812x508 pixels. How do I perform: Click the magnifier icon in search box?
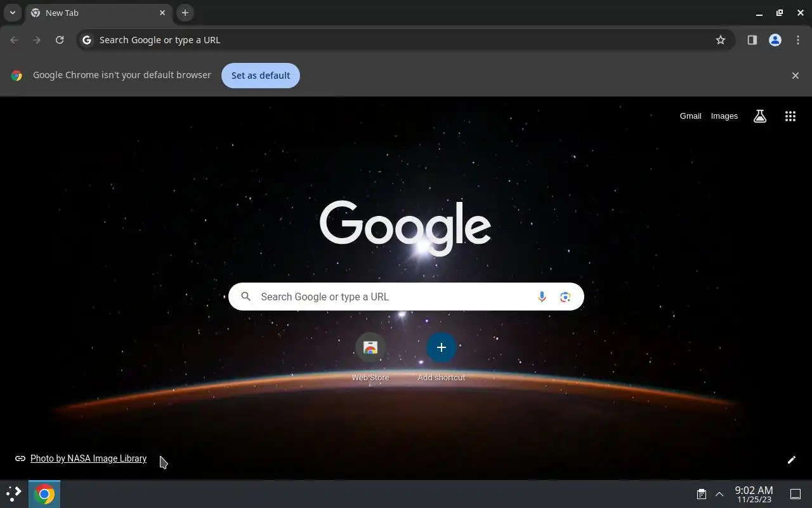point(246,297)
